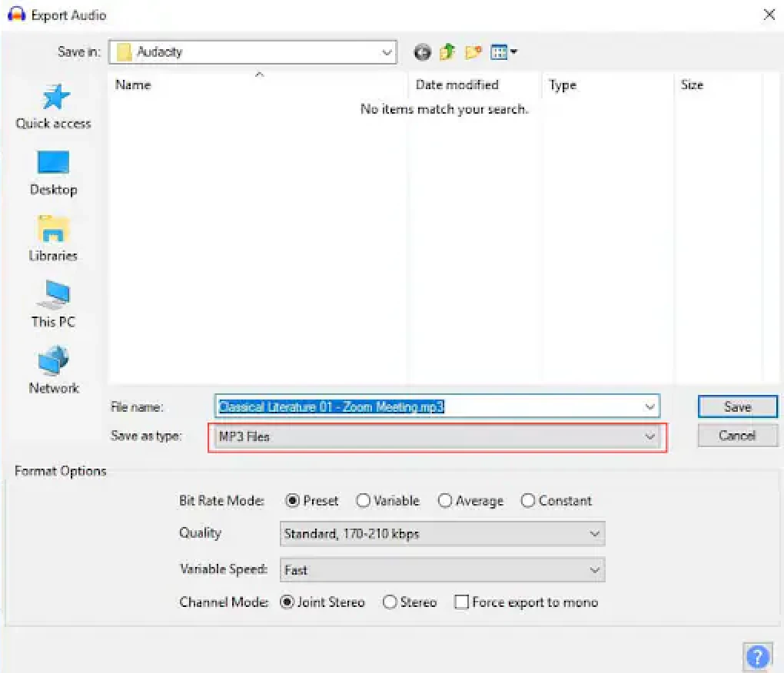Click the Save button
This screenshot has width=784, height=673.
pyautogui.click(x=736, y=406)
